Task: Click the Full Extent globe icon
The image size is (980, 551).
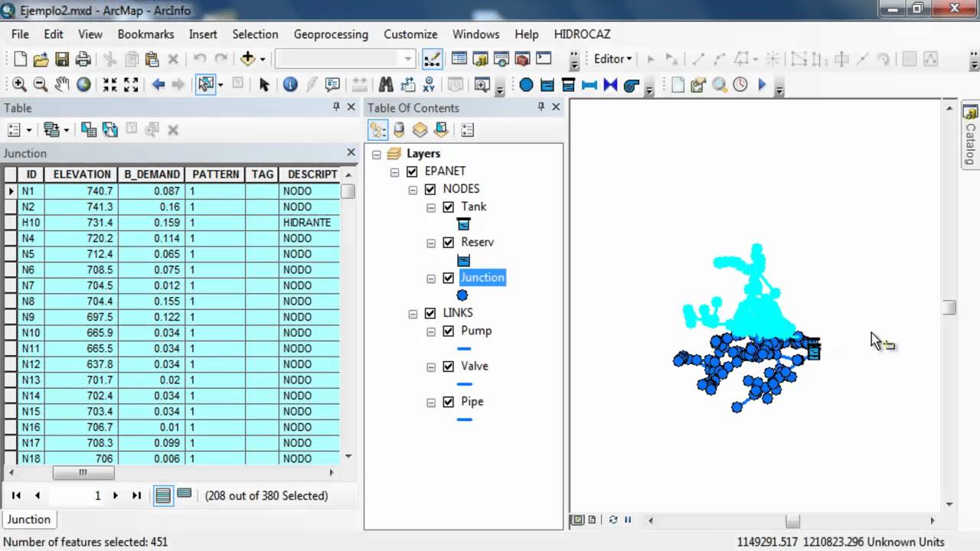Action: tap(83, 85)
